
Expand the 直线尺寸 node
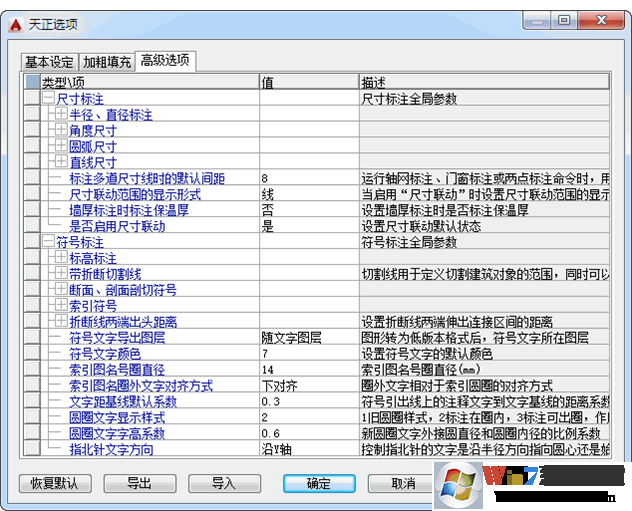pyautogui.click(x=61, y=162)
